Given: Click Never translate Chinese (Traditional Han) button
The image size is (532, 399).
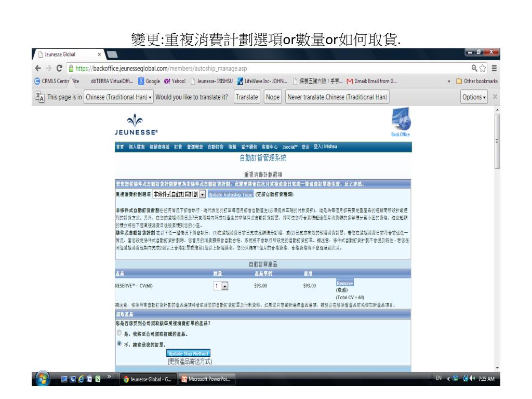Looking at the screenshot, I should [x=337, y=97].
